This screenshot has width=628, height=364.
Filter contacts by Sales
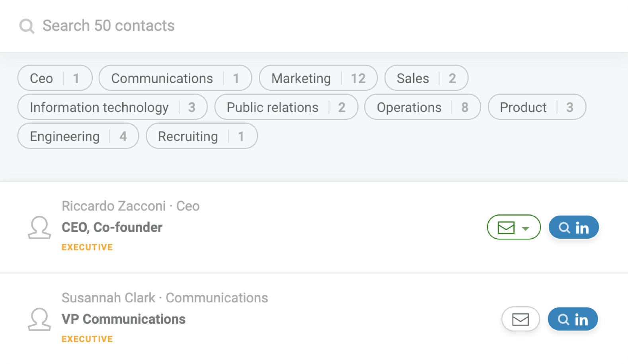tap(426, 78)
